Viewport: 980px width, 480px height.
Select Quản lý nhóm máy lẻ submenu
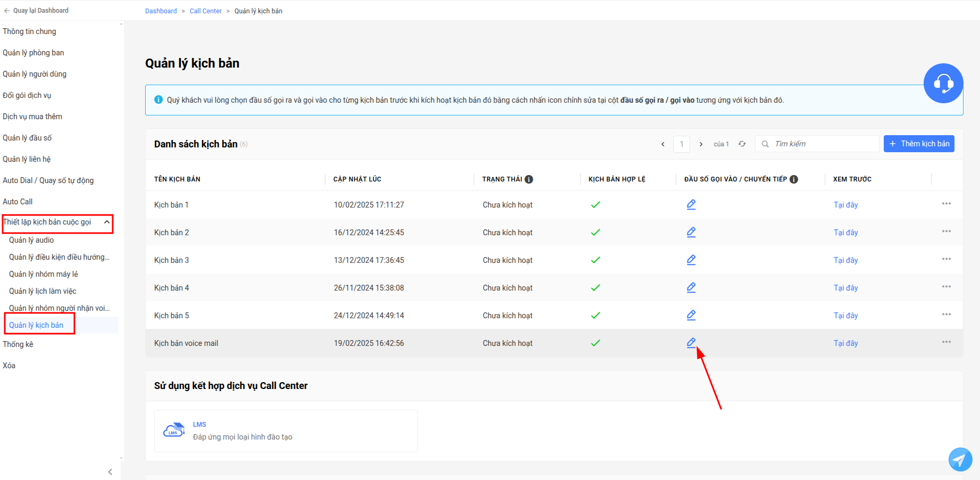pyautogui.click(x=44, y=274)
